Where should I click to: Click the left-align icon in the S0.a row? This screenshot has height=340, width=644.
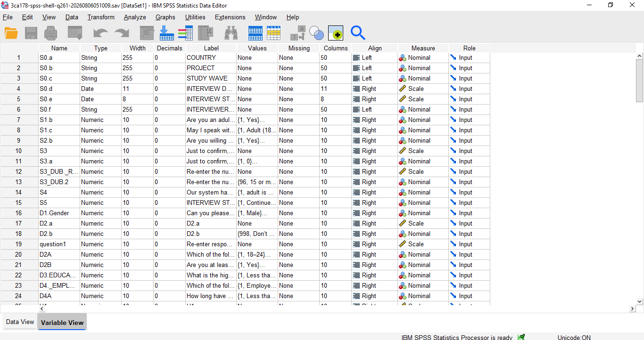[356, 57]
